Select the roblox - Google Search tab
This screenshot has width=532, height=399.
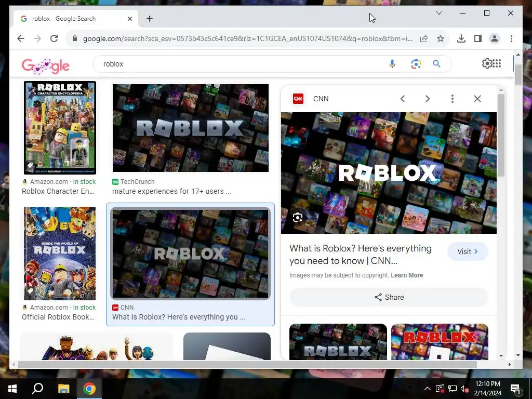pos(76,19)
